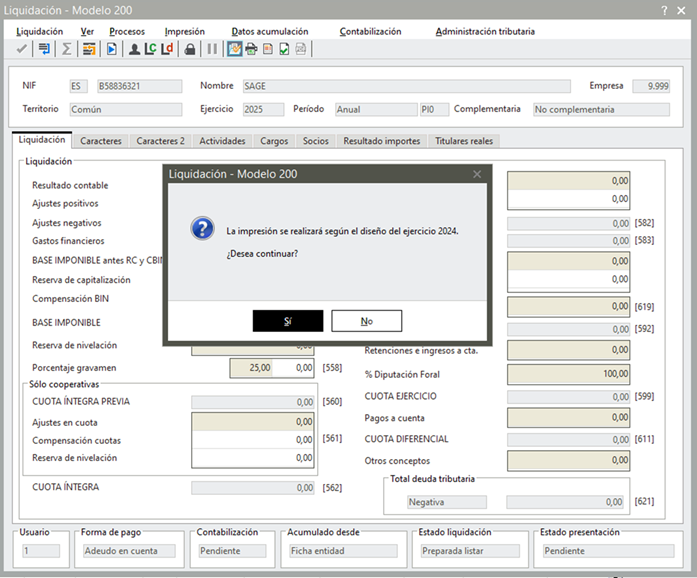Click the sigma sum icon in toolbar
The image size is (697, 578).
(67, 48)
